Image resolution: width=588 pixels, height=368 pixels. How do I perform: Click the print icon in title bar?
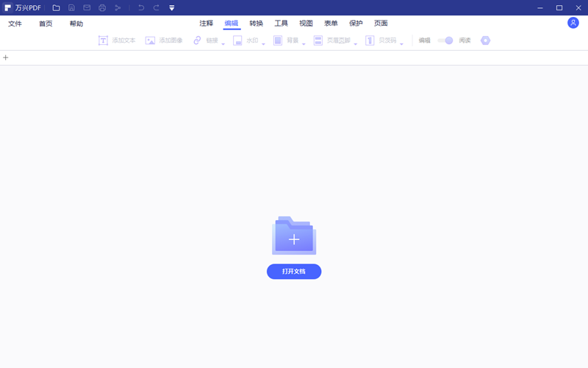click(102, 8)
